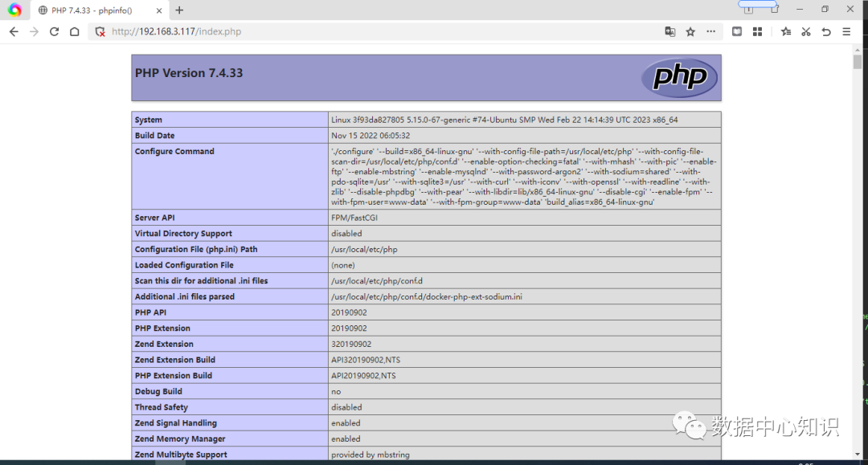Click the Zend Signal Handling label
868x465 pixels.
point(175,423)
